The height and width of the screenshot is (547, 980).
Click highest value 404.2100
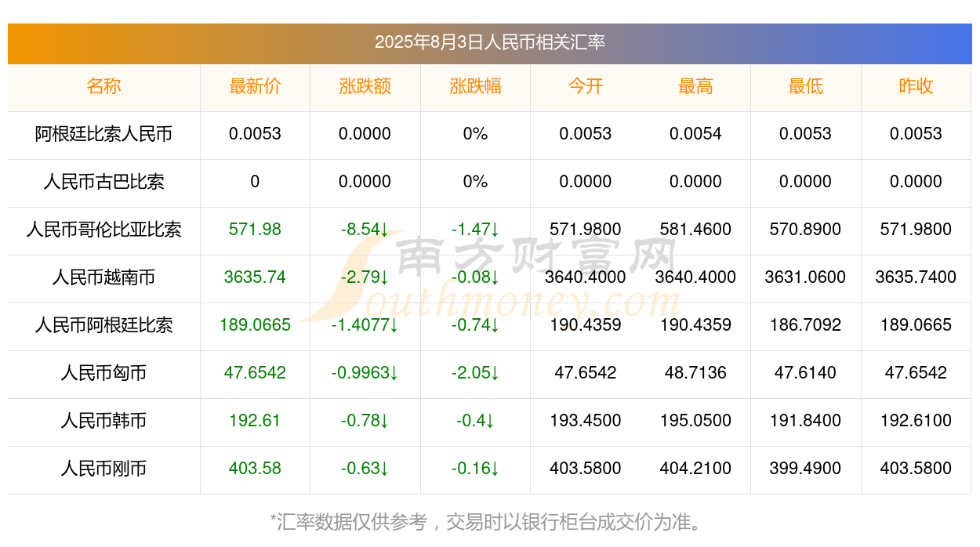click(x=695, y=469)
